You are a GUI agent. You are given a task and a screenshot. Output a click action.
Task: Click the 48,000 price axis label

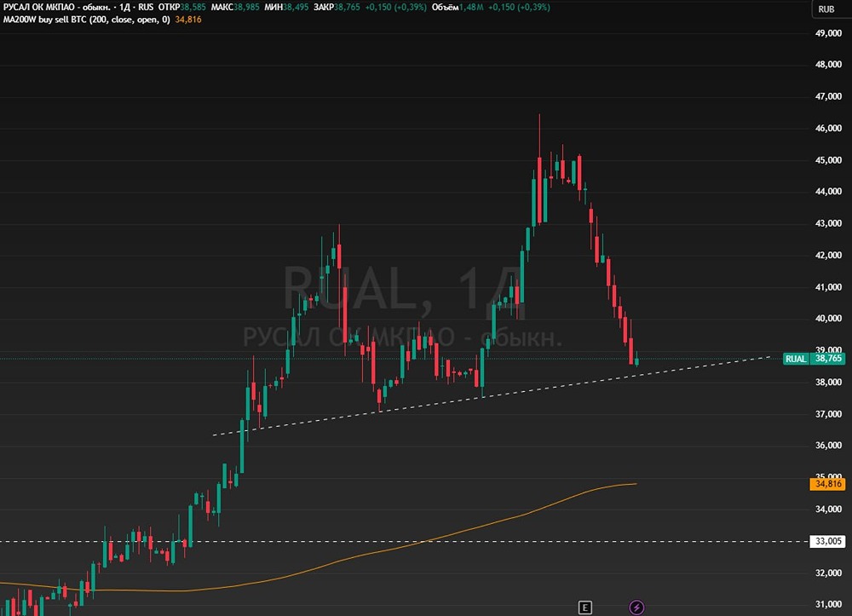828,64
